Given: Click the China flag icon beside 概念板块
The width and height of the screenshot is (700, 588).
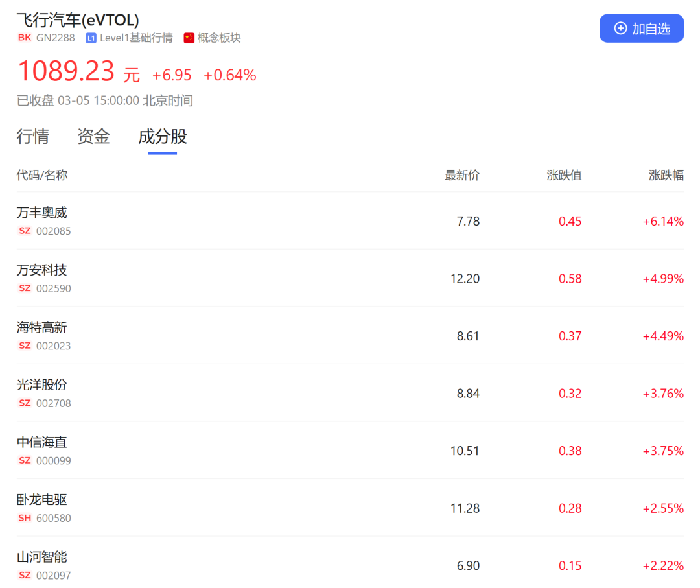Looking at the screenshot, I should [189, 38].
